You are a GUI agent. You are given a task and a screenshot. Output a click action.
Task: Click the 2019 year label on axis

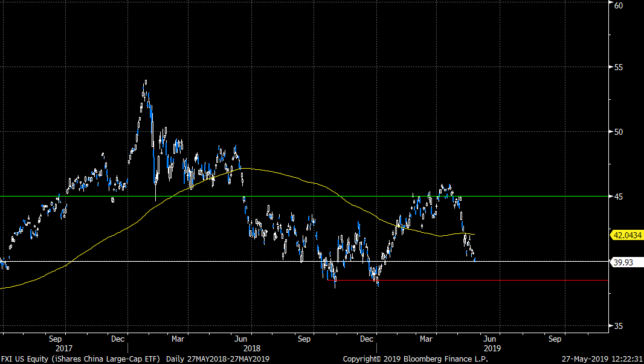[492, 348]
